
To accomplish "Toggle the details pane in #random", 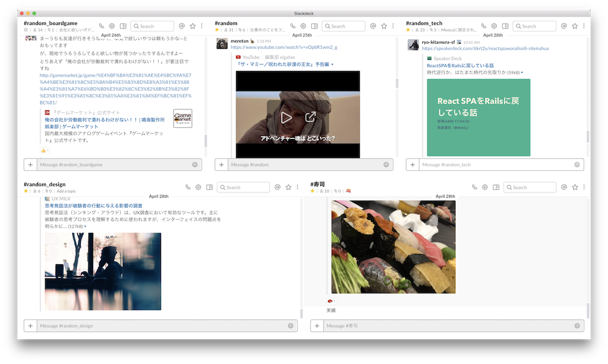I will point(314,26).
